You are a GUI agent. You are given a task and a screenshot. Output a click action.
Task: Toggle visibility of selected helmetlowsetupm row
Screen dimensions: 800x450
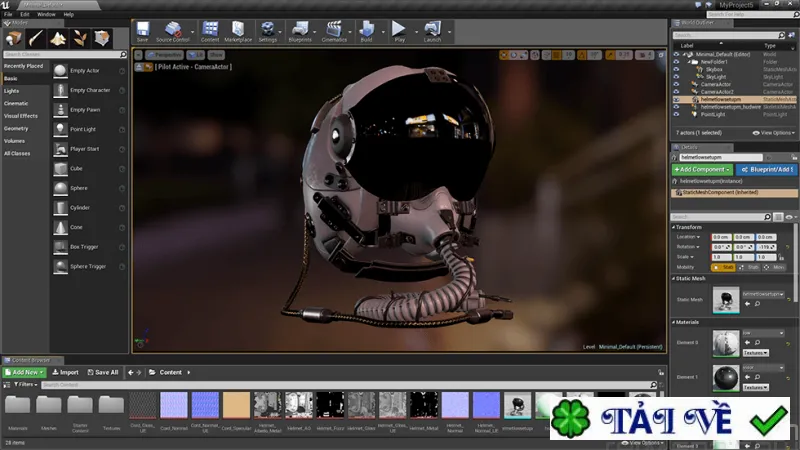tap(676, 99)
